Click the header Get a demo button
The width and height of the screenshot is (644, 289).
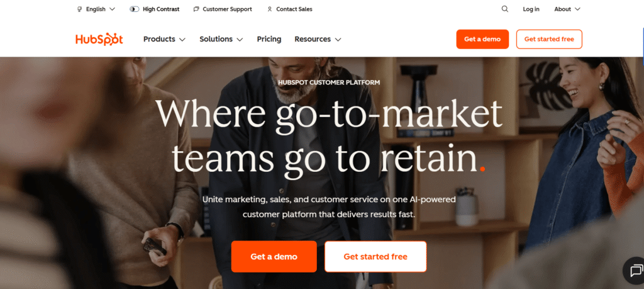[x=482, y=40]
